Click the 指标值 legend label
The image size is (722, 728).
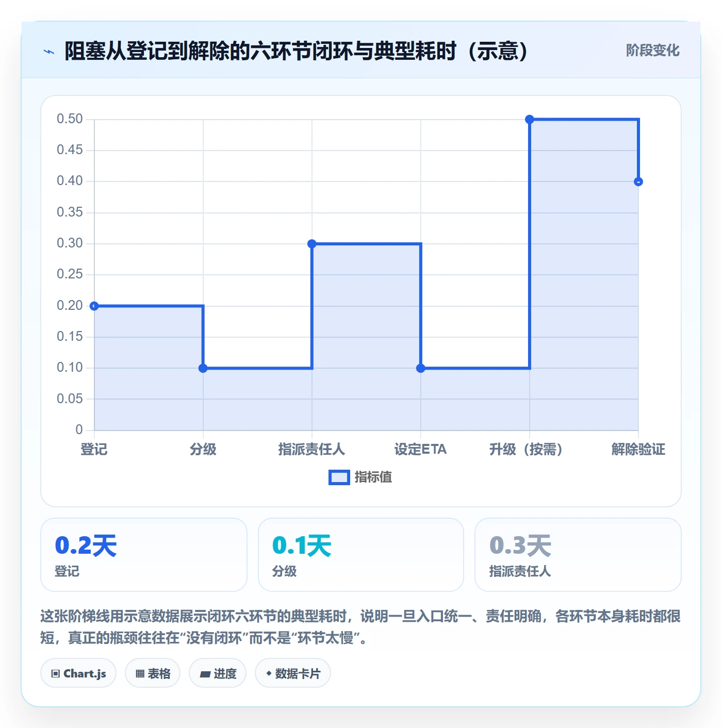pos(373,477)
